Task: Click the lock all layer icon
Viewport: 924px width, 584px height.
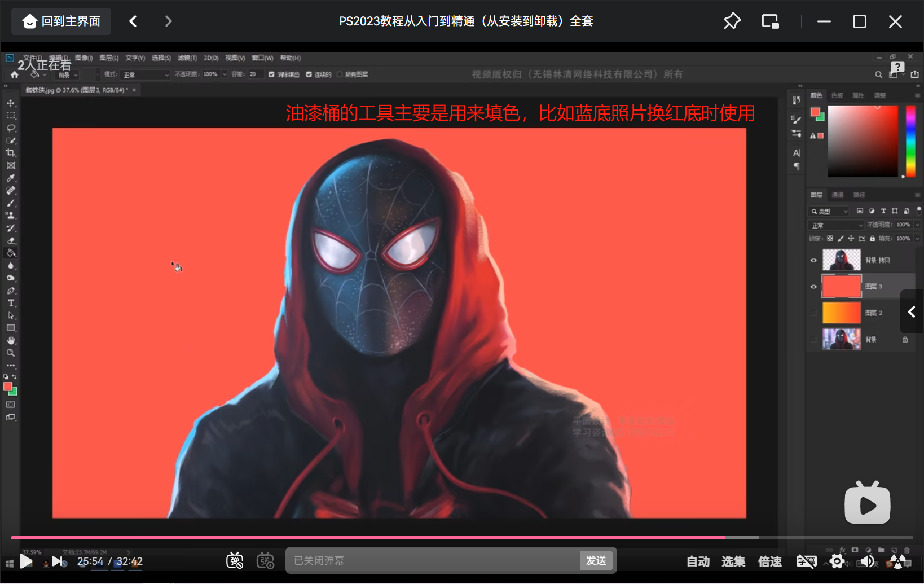Action: click(873, 239)
